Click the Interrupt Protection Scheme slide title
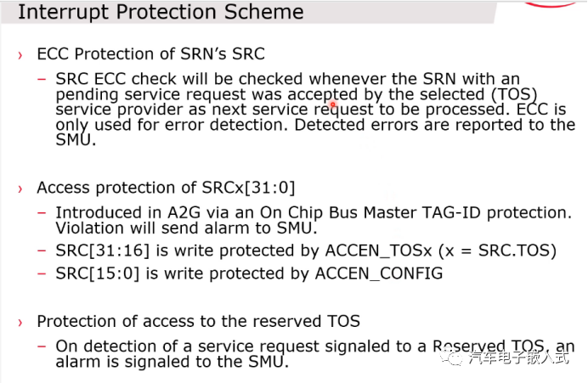 (161, 13)
